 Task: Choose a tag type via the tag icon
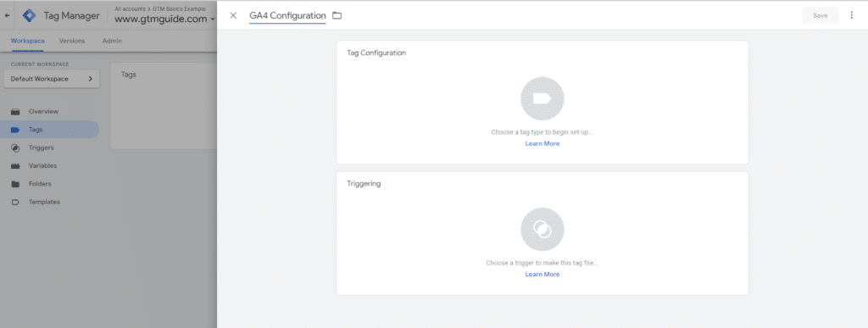542,98
